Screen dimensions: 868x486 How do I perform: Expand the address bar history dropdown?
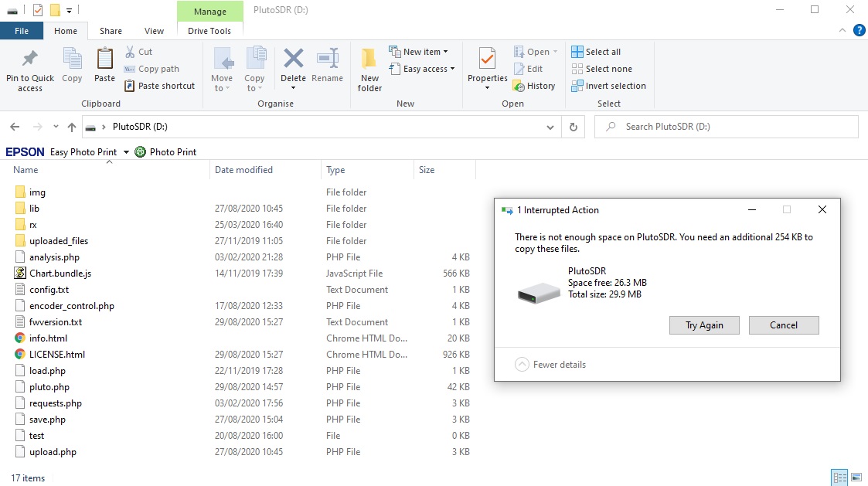[550, 127]
